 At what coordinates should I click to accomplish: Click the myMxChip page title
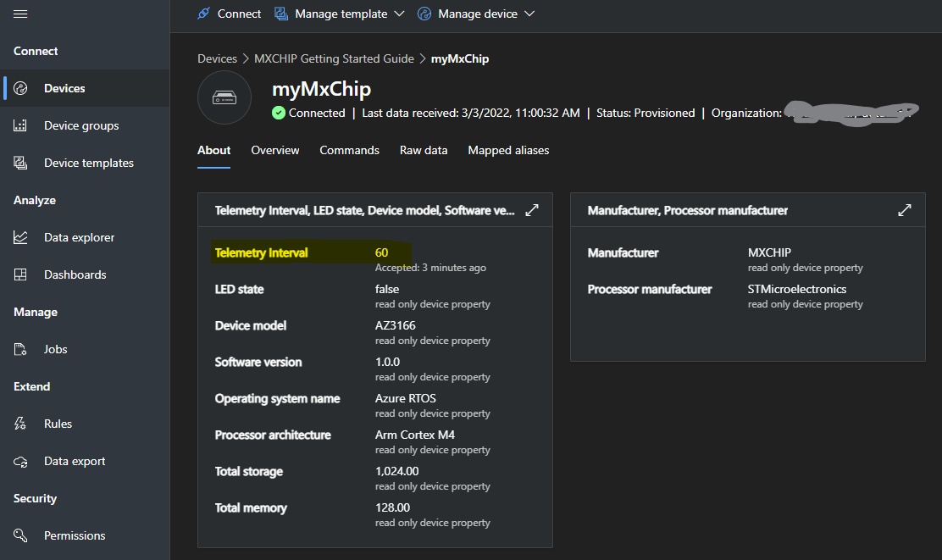(x=321, y=89)
